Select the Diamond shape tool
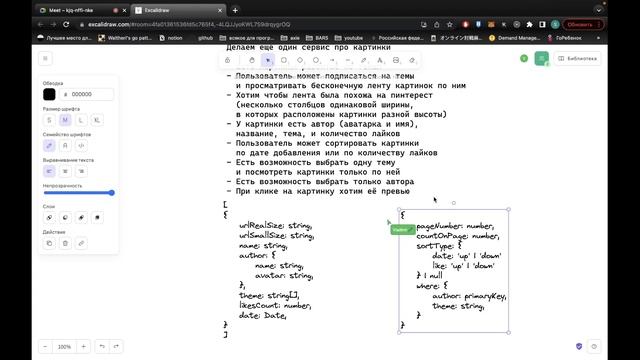 click(x=300, y=60)
